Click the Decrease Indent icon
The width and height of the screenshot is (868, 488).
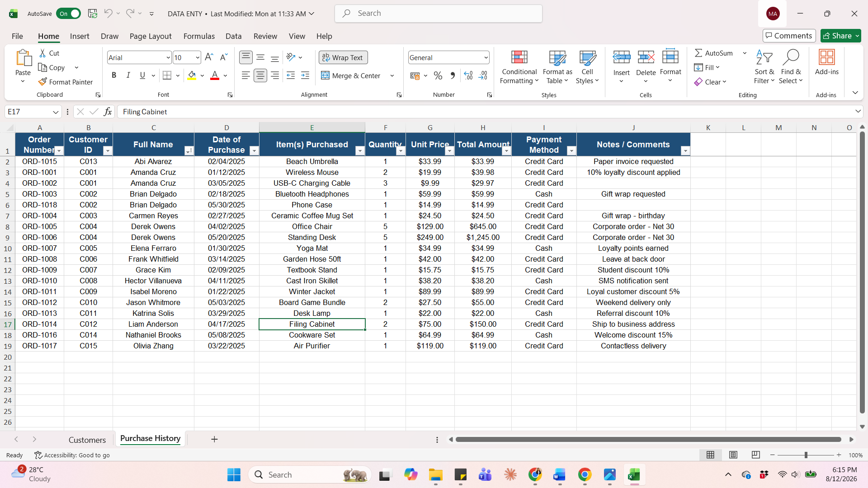click(291, 75)
